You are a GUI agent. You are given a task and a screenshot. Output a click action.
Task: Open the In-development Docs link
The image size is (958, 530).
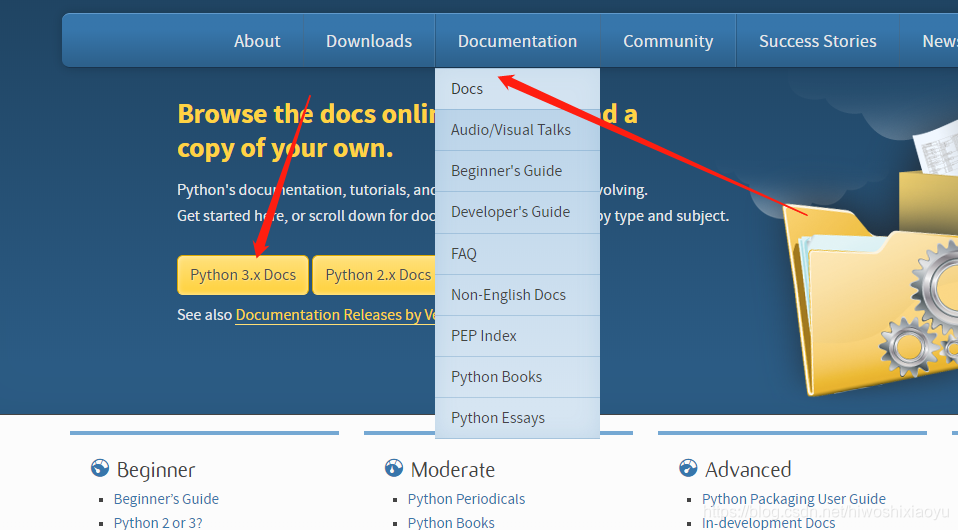[768, 523]
